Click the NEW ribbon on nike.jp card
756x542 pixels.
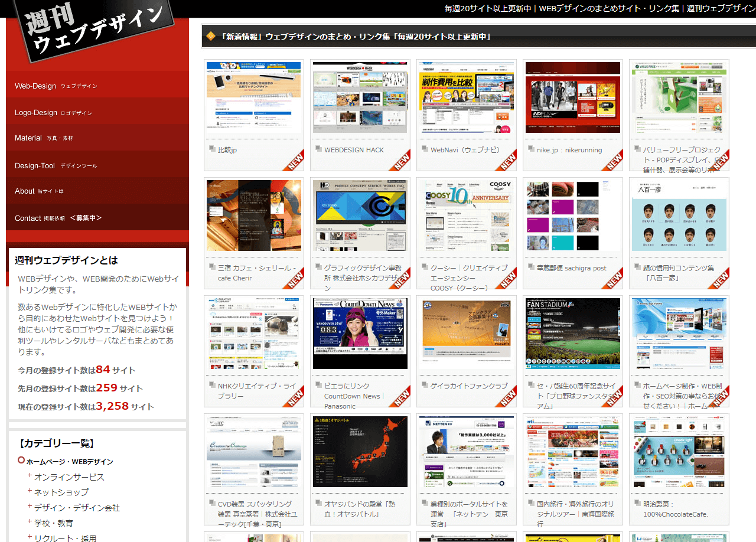(612, 161)
